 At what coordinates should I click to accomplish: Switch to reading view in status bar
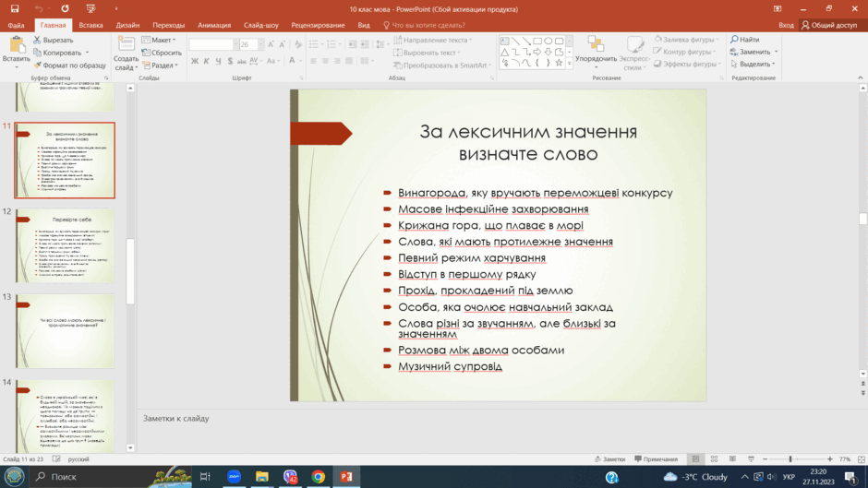[732, 459]
